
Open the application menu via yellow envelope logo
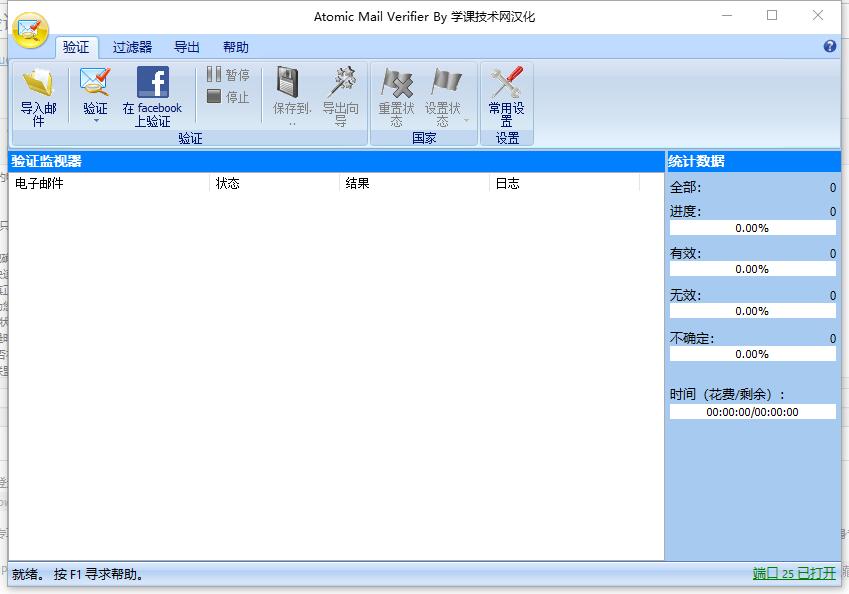click(29, 29)
